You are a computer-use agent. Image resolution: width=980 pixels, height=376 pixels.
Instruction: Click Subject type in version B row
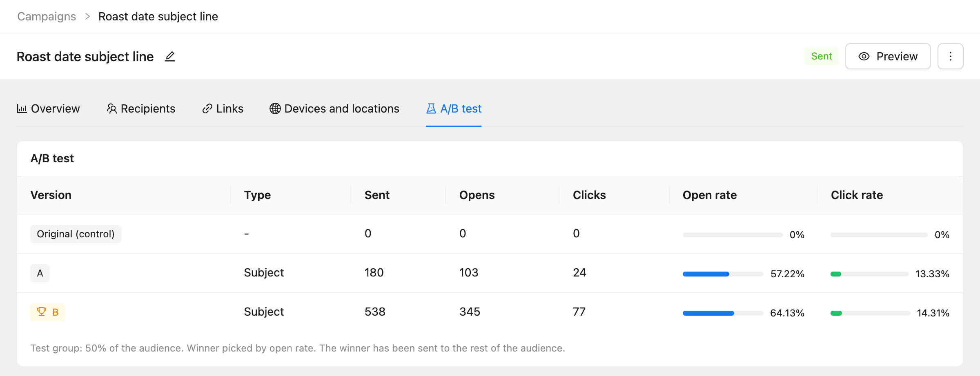tap(264, 312)
